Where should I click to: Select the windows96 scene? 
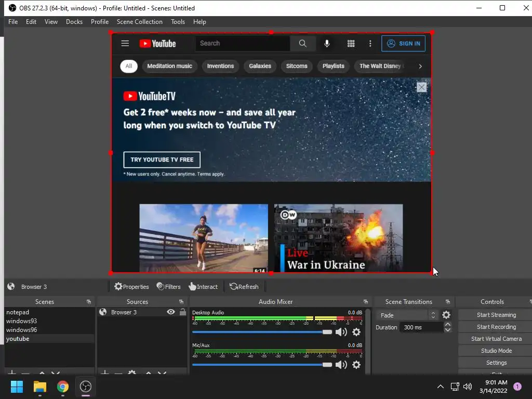click(x=49, y=330)
